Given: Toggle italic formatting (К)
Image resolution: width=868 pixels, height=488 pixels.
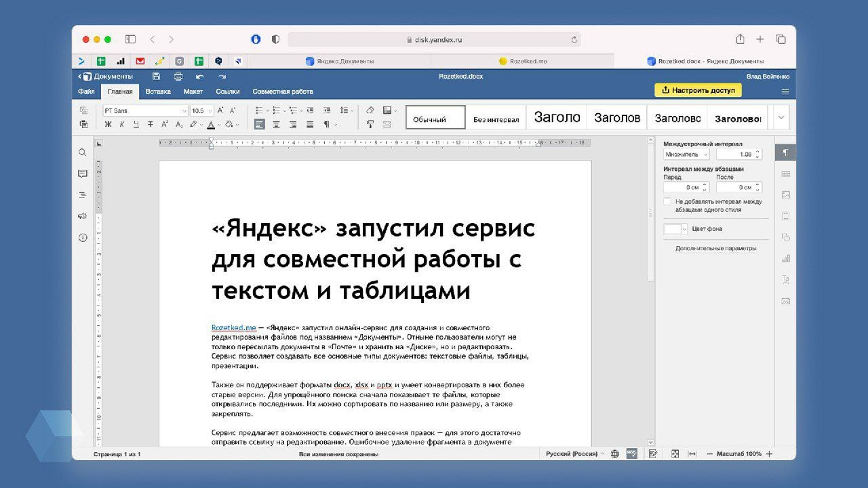Looking at the screenshot, I should click(x=122, y=124).
